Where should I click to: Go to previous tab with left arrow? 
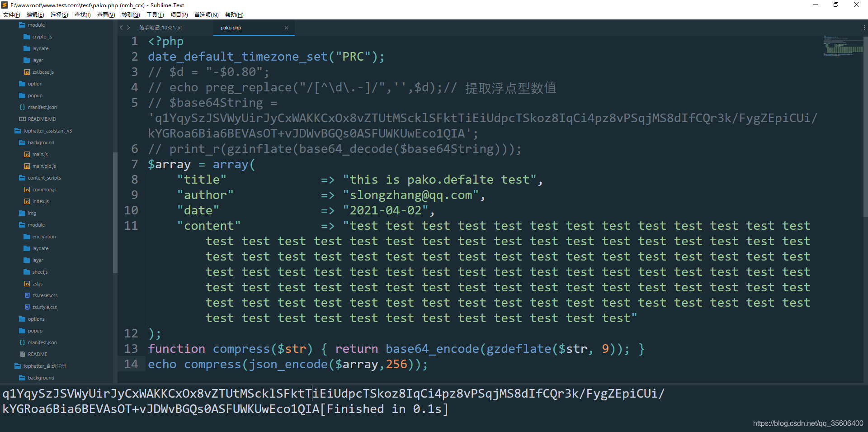coord(121,28)
